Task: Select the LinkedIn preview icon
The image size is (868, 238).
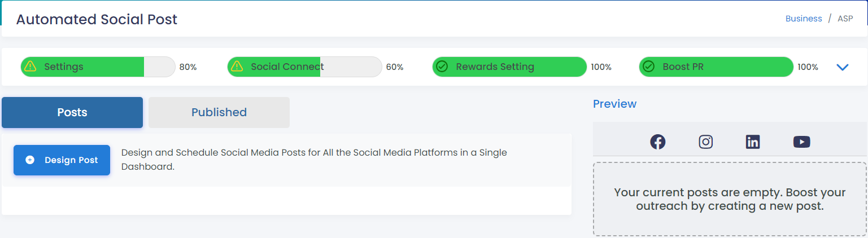Action: [753, 142]
